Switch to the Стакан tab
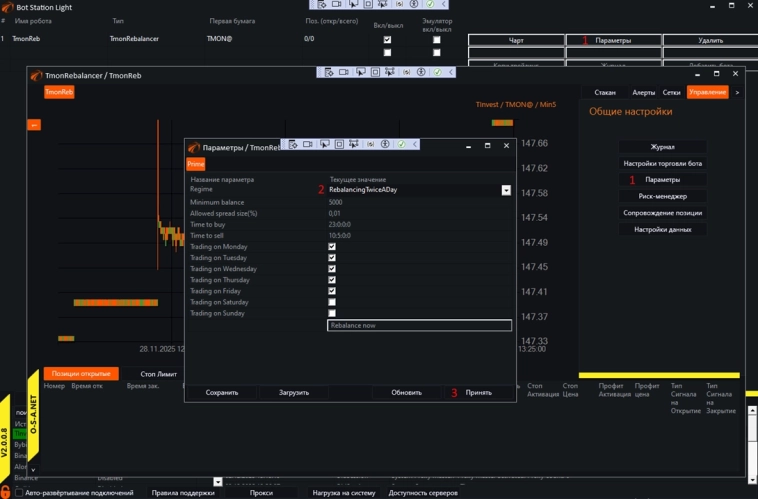Image resolution: width=758 pixels, height=499 pixels. click(x=605, y=92)
